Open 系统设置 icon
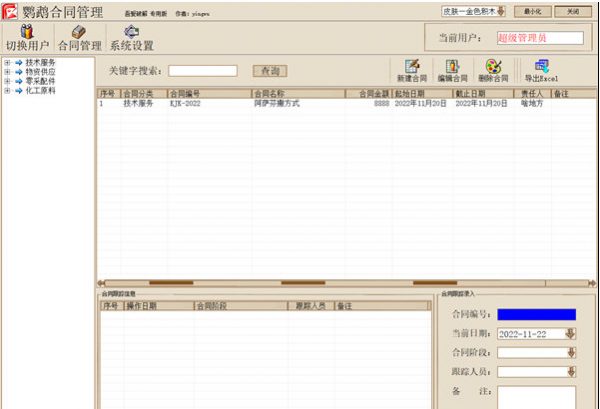 point(132,31)
